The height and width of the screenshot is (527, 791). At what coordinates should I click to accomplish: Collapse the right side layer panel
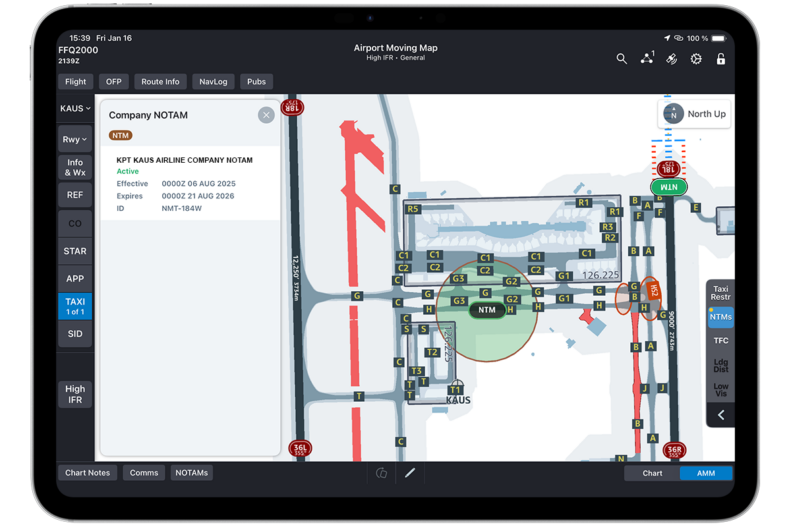click(721, 415)
